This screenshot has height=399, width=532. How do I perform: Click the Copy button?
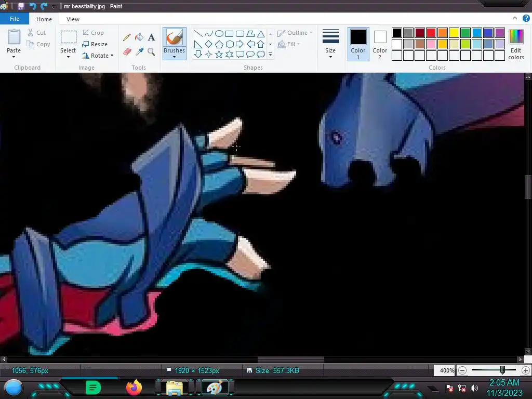38,45
